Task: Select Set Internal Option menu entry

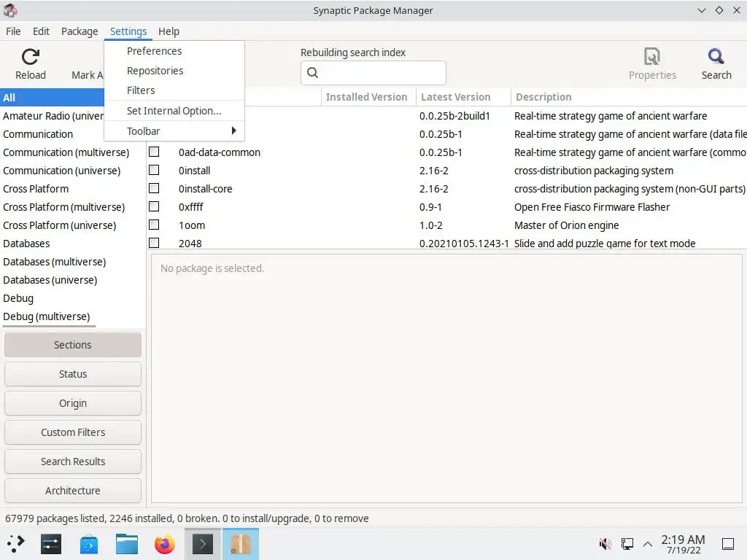Action: click(174, 111)
